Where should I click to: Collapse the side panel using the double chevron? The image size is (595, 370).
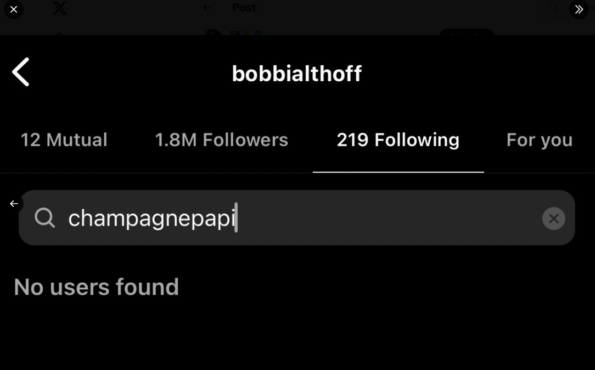pos(579,9)
